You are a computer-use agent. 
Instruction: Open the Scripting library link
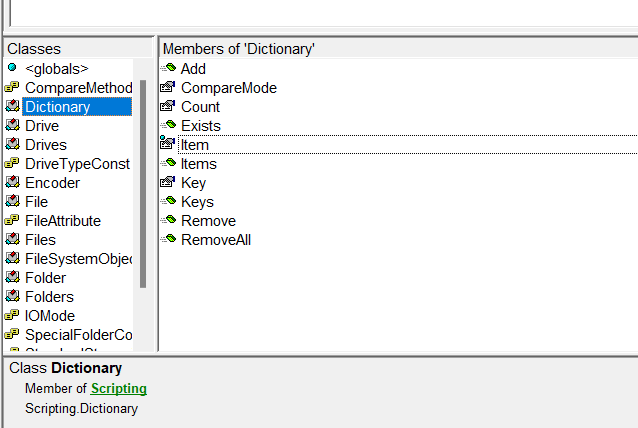[118, 388]
